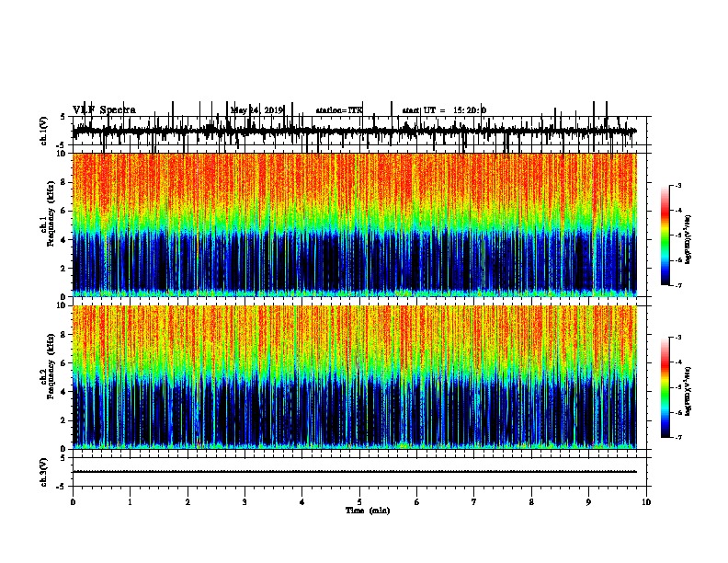
Task: Click the time axis tick label 0
Action: click(73, 502)
